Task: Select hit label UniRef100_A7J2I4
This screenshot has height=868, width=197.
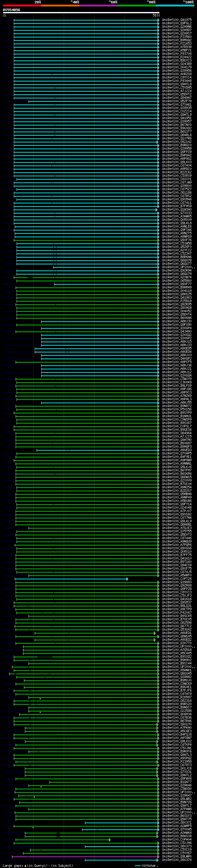Action: coord(176,91)
